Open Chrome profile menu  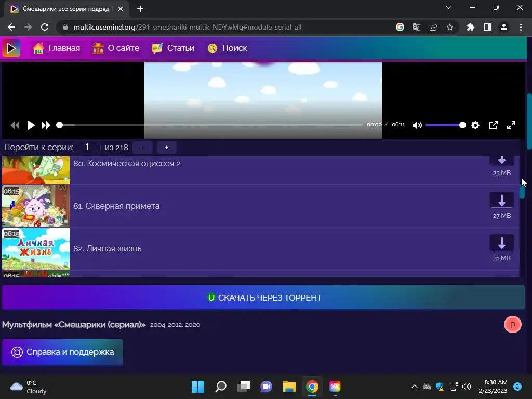click(x=504, y=27)
